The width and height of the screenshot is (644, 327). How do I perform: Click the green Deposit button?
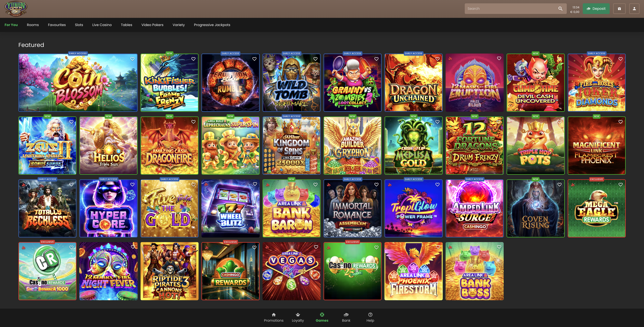click(596, 8)
